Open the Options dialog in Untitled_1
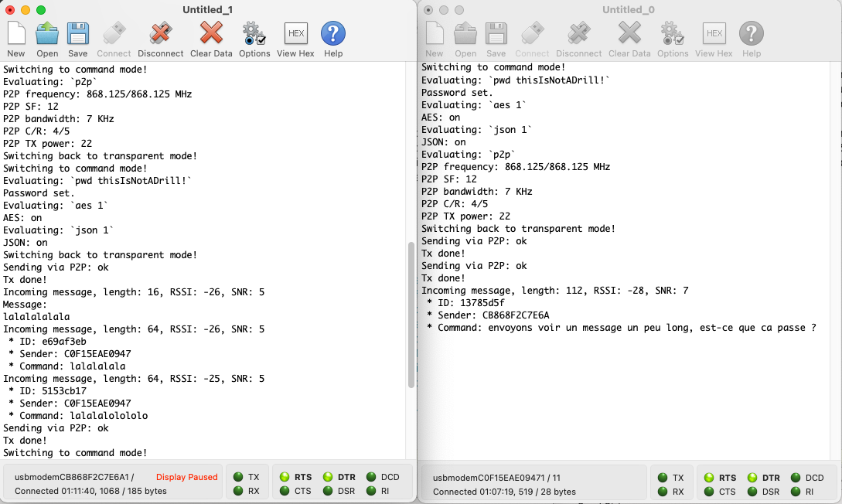Viewport: 842px width, 504px height. pos(253,35)
